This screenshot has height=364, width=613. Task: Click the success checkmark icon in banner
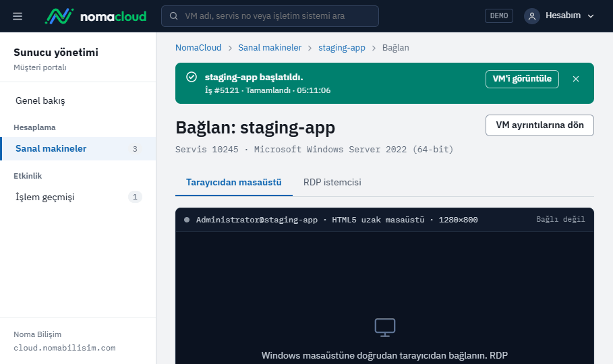tap(192, 77)
